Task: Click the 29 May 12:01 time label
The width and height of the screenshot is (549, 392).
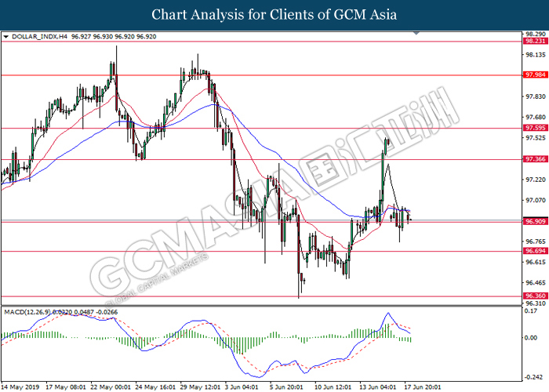Action: (200, 387)
